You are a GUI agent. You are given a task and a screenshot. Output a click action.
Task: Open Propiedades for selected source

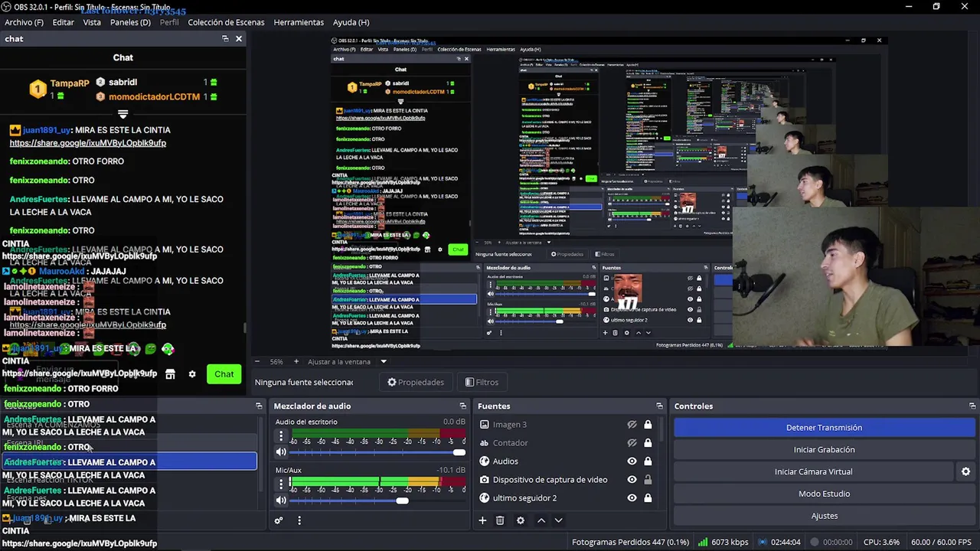tap(416, 382)
